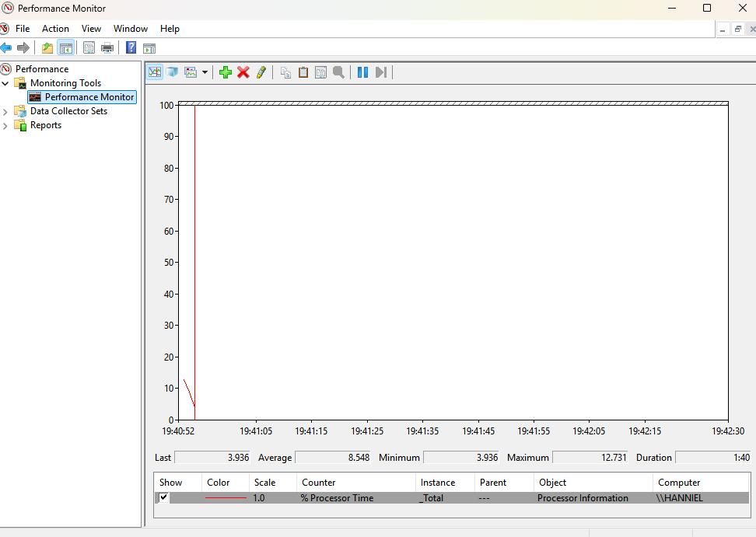
Task: Freeze the display with the pause button
Action: 362,72
